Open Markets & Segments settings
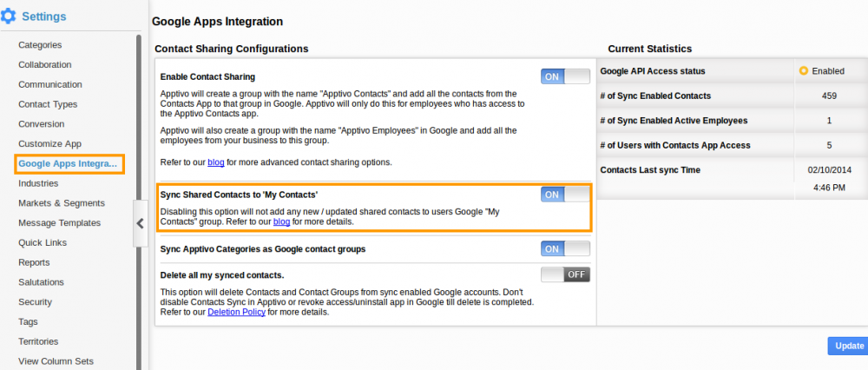This screenshot has height=370, width=868. coord(62,203)
